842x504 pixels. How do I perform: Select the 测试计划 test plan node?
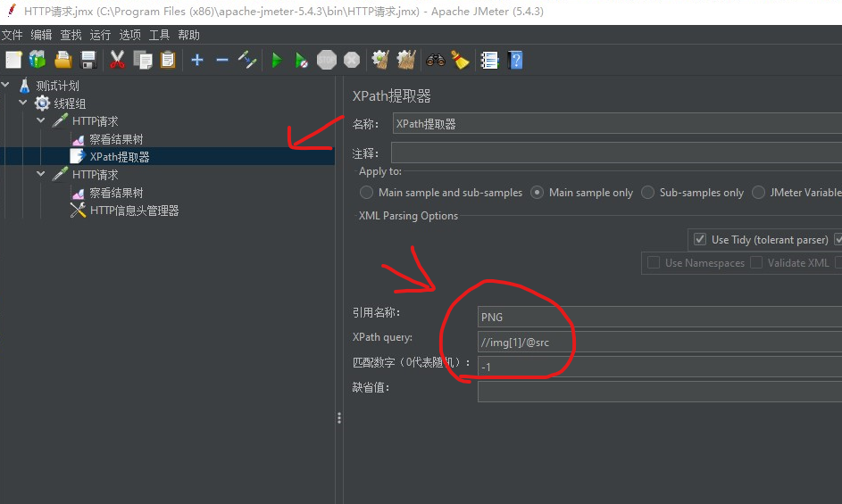57,86
